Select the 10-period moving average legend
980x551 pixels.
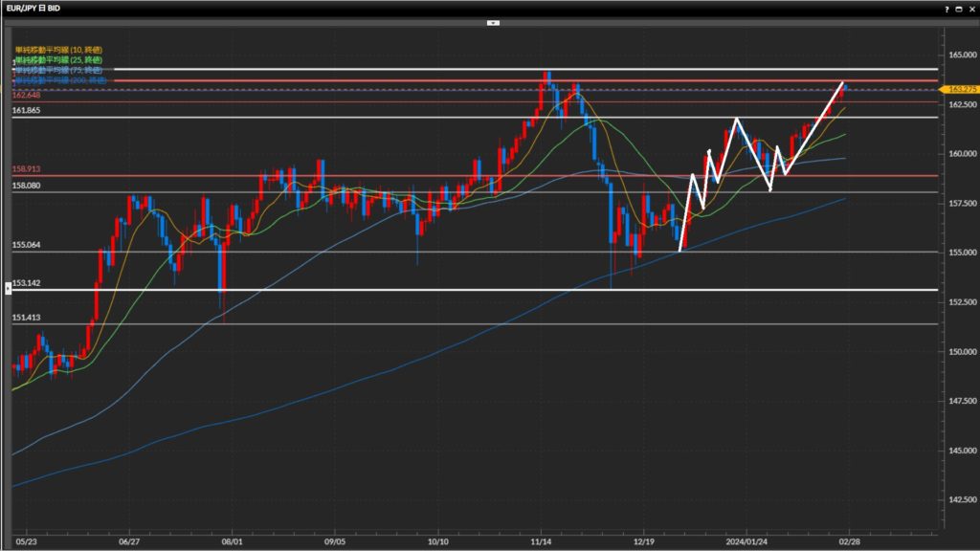[x=58, y=50]
